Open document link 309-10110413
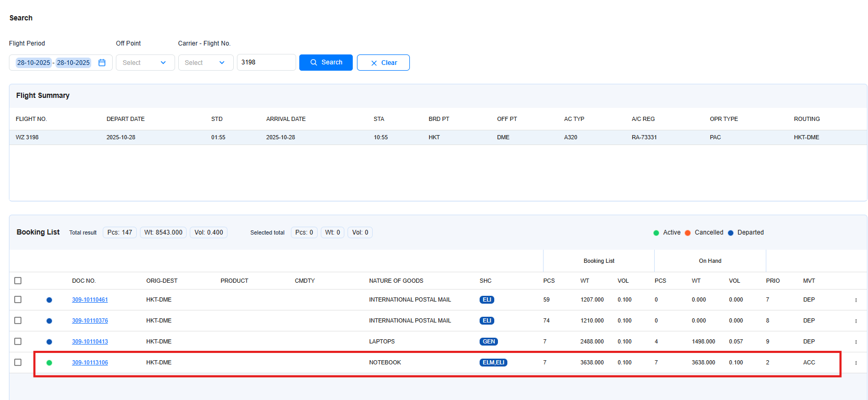The width and height of the screenshot is (868, 400). point(90,342)
